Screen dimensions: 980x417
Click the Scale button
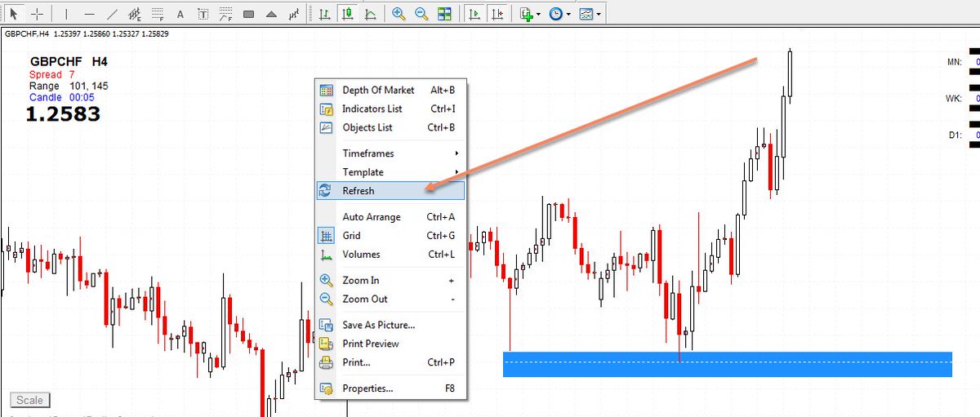pyautogui.click(x=30, y=400)
